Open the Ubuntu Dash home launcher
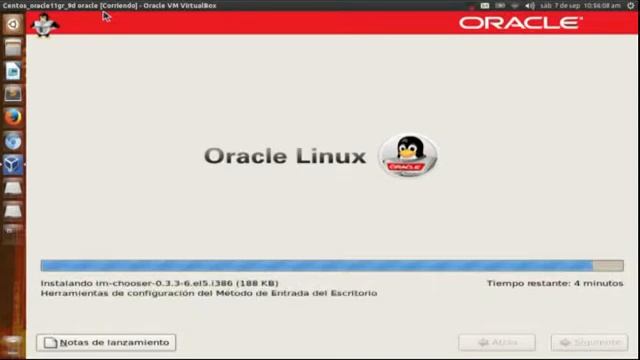 click(x=13, y=24)
